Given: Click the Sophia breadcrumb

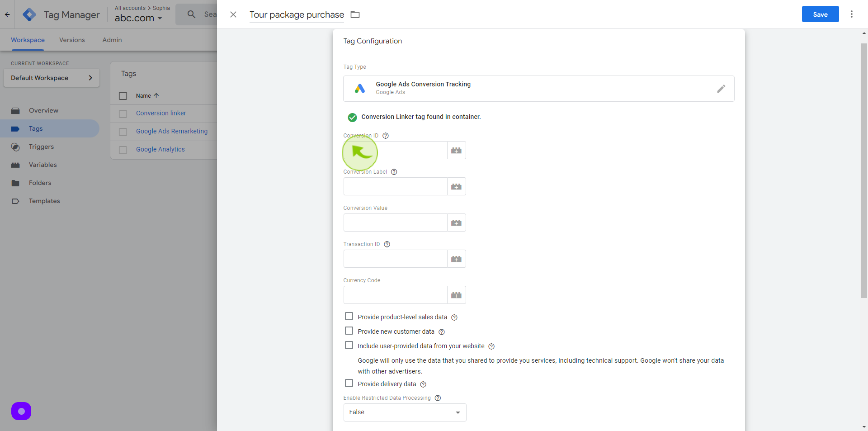Looking at the screenshot, I should pyautogui.click(x=161, y=8).
